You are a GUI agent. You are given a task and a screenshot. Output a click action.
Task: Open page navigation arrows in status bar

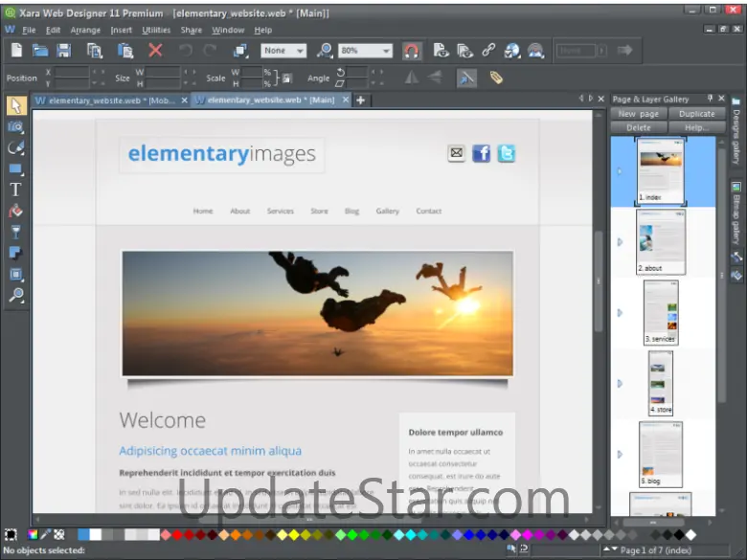pos(610,549)
